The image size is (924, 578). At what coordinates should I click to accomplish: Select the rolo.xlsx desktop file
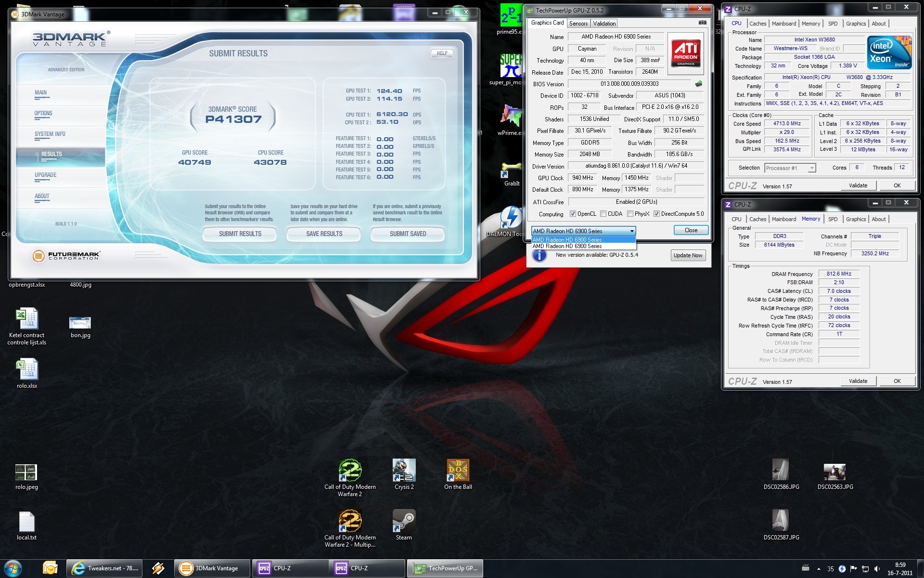27,373
